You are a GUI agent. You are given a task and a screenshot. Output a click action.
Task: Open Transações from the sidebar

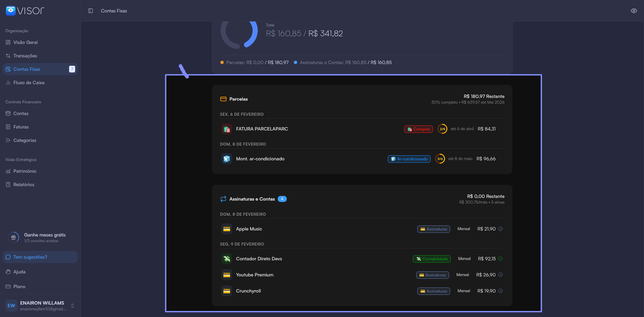(25, 56)
